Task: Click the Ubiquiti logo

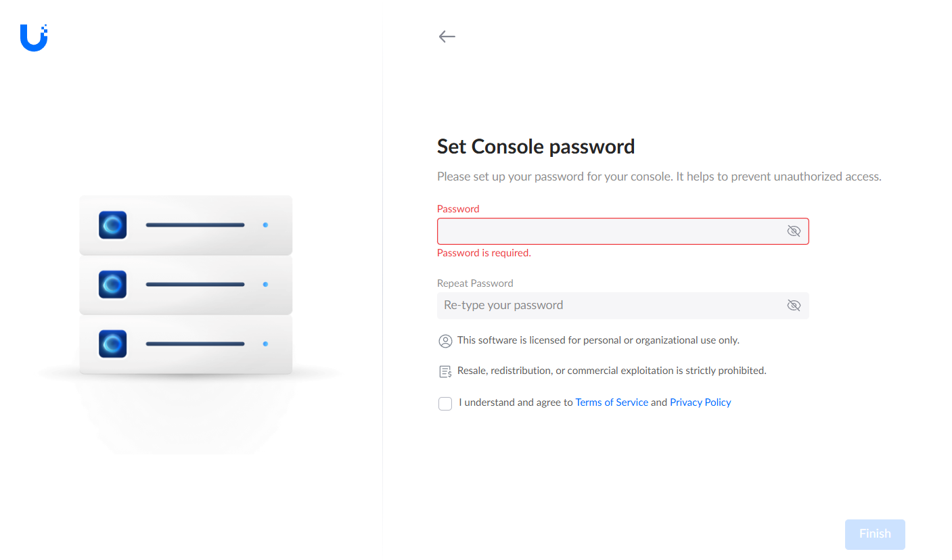Action: click(34, 38)
